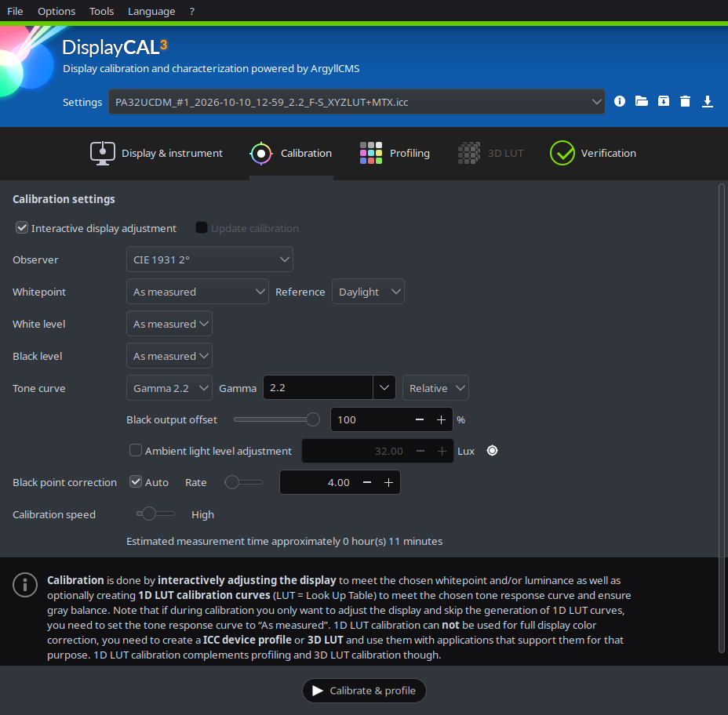Click the ambient Lux minus button
Viewport: 728px width, 715px height.
click(420, 451)
